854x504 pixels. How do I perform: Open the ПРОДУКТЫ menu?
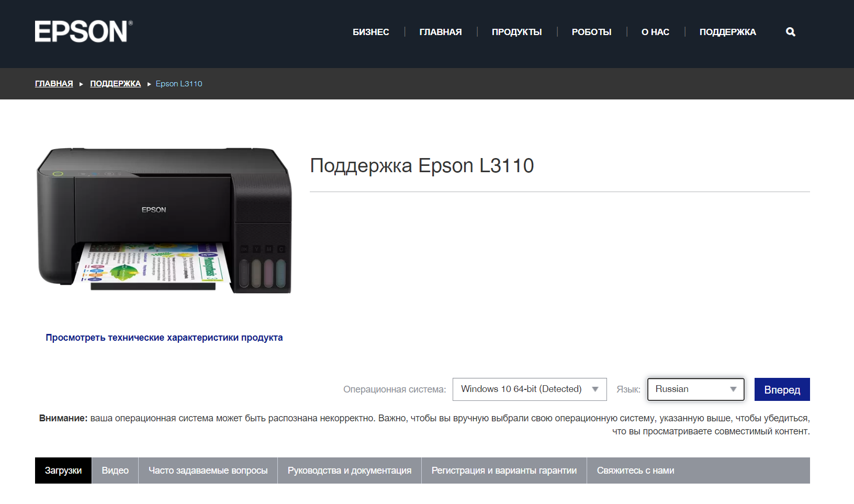[517, 32]
